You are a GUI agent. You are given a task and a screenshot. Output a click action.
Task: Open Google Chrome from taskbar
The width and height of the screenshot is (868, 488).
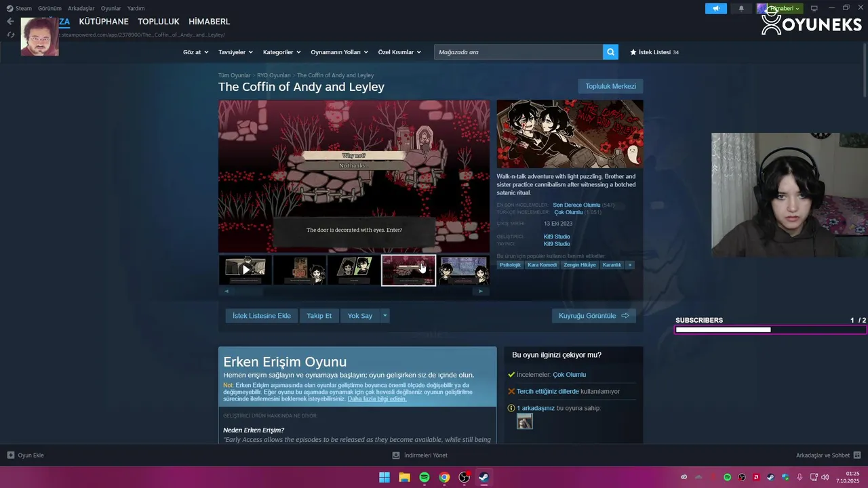(x=444, y=477)
